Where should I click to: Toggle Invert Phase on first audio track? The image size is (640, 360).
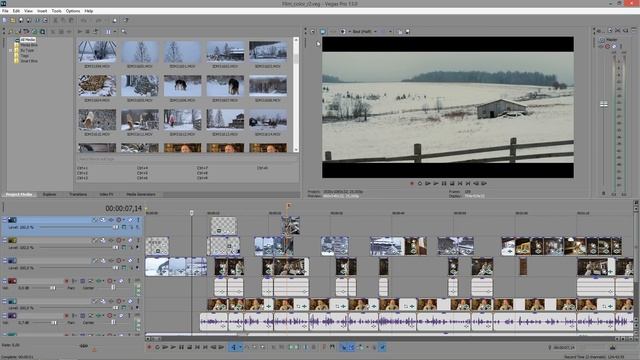[91, 281]
